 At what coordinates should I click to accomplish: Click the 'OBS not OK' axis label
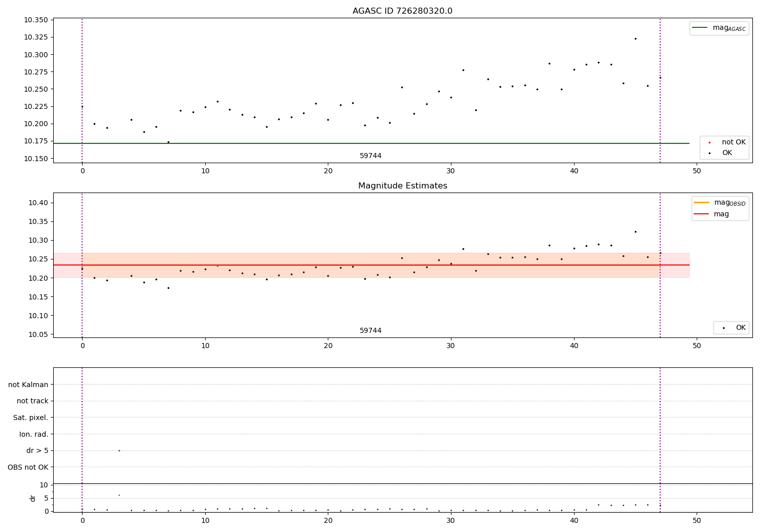pyautogui.click(x=28, y=467)
